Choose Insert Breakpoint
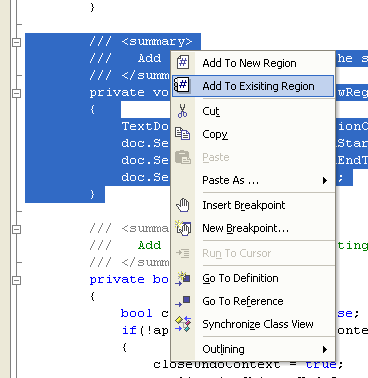Image resolution: width=368 pixels, height=378 pixels. click(253, 205)
